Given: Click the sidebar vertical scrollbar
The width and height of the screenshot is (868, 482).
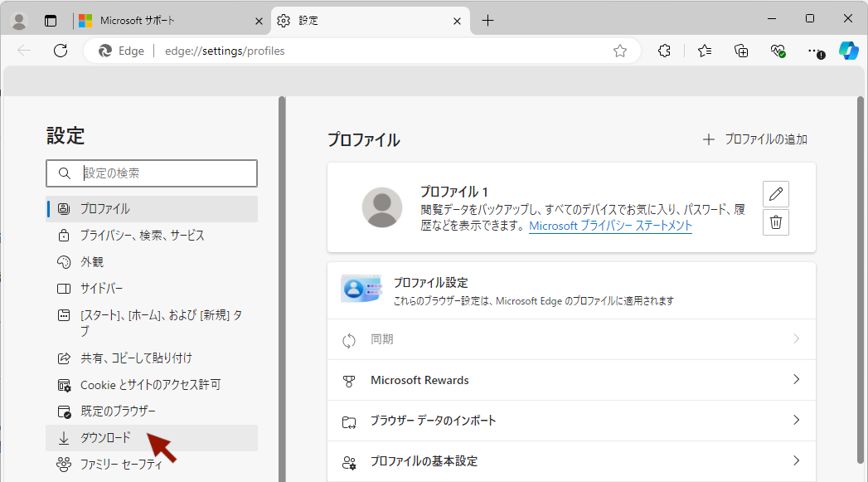Looking at the screenshot, I should (x=282, y=288).
